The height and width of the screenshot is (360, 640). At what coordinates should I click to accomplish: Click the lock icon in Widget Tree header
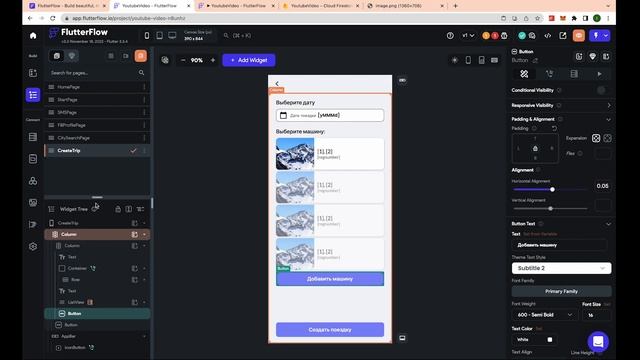(x=118, y=209)
